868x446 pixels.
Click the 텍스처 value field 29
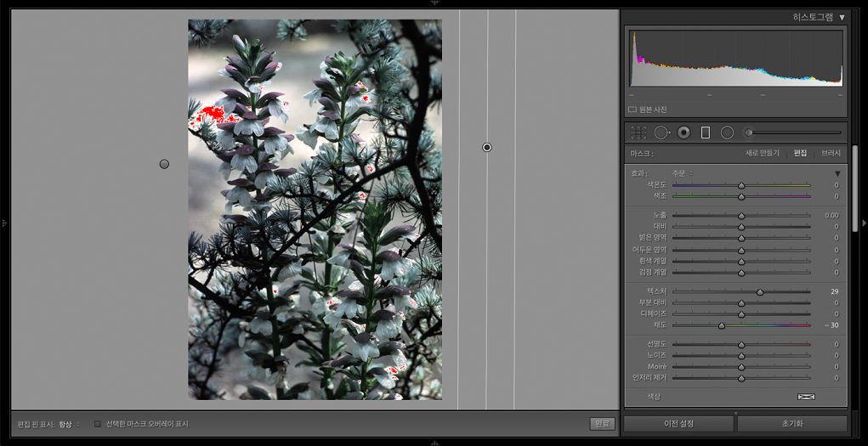(x=834, y=291)
